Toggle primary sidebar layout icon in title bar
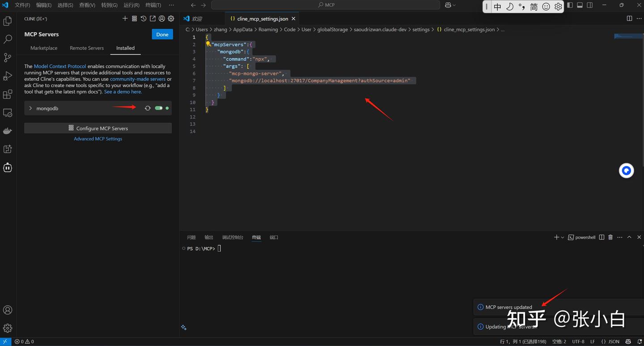This screenshot has height=346, width=644. [570, 5]
